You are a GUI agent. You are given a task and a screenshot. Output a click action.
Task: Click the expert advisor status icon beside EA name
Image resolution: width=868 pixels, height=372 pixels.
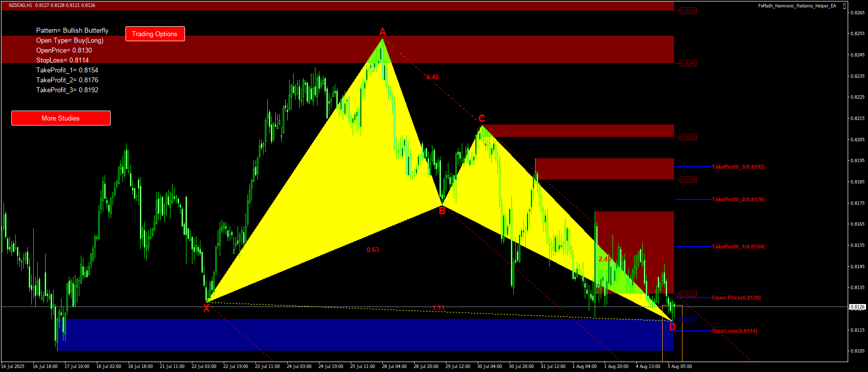845,6
